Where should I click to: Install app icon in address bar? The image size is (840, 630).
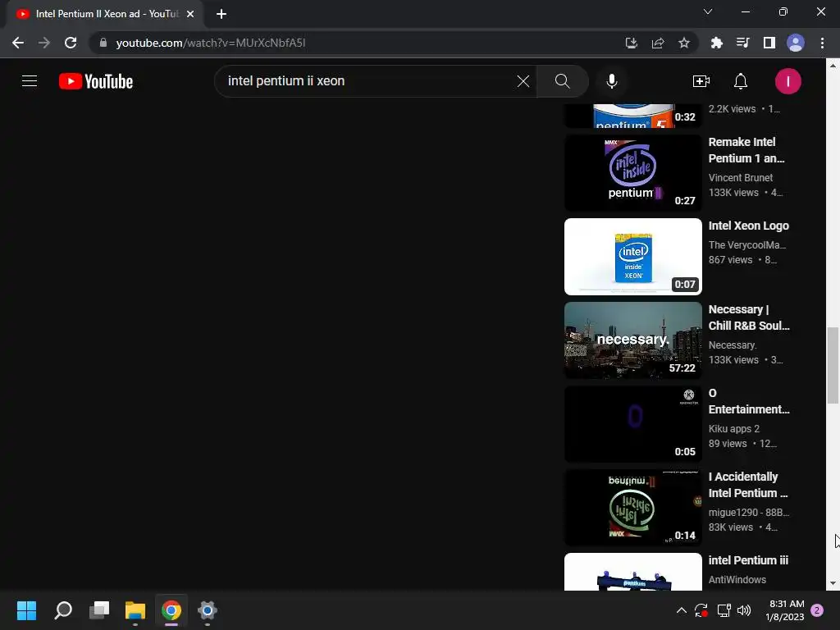point(632,43)
